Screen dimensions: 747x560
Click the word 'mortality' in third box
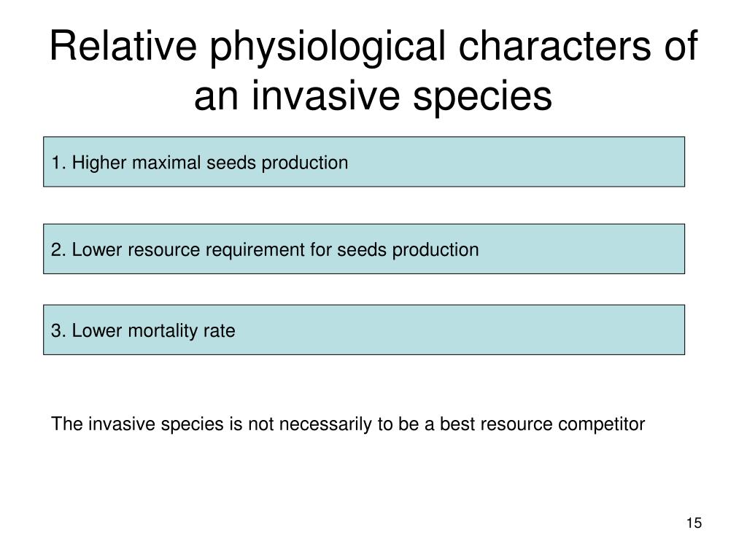(x=163, y=330)
